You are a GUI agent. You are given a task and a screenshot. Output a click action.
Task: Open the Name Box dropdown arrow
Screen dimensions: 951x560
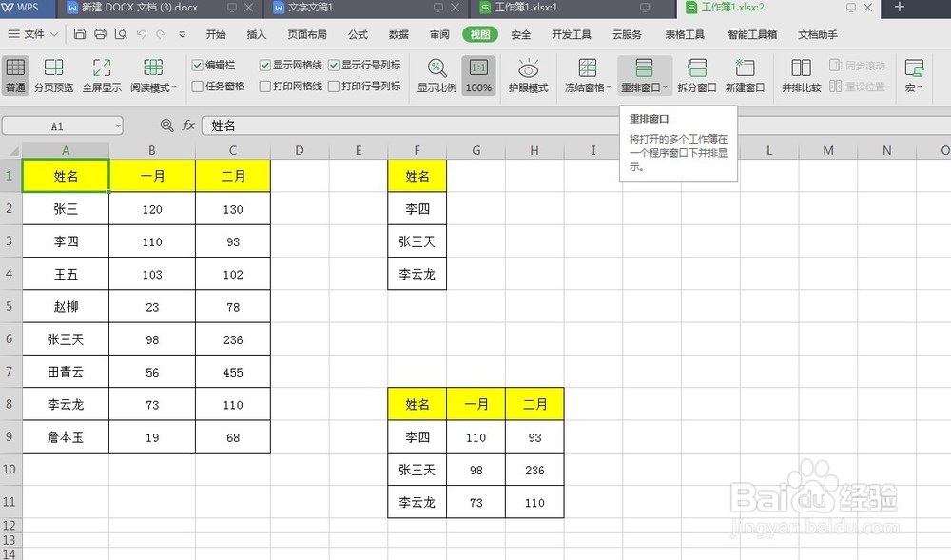(118, 125)
